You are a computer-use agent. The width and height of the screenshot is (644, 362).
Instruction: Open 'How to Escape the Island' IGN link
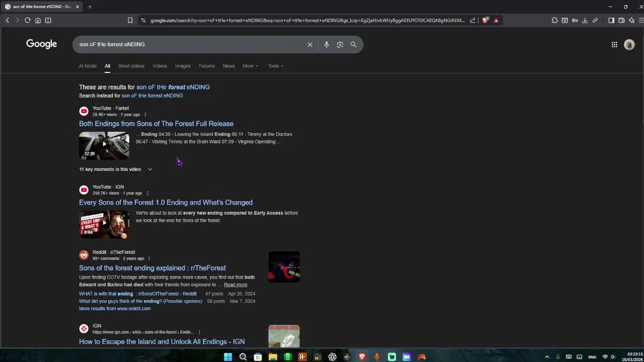coord(162,342)
